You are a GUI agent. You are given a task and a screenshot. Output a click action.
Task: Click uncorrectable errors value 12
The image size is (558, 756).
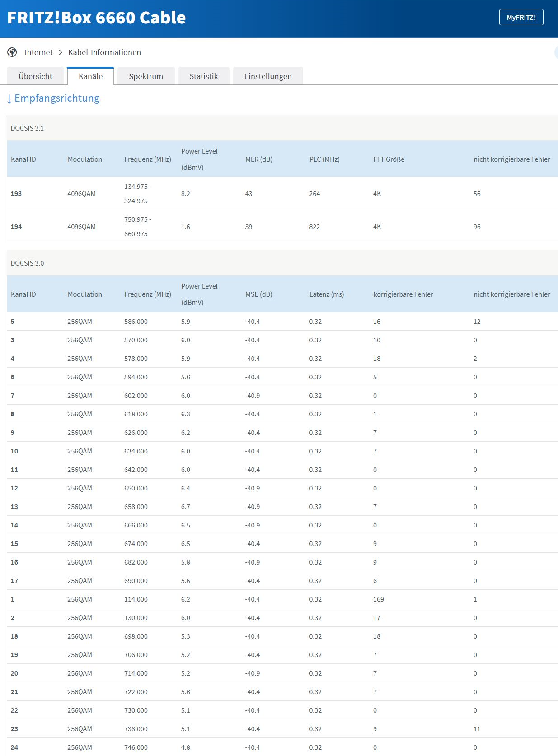(x=477, y=322)
